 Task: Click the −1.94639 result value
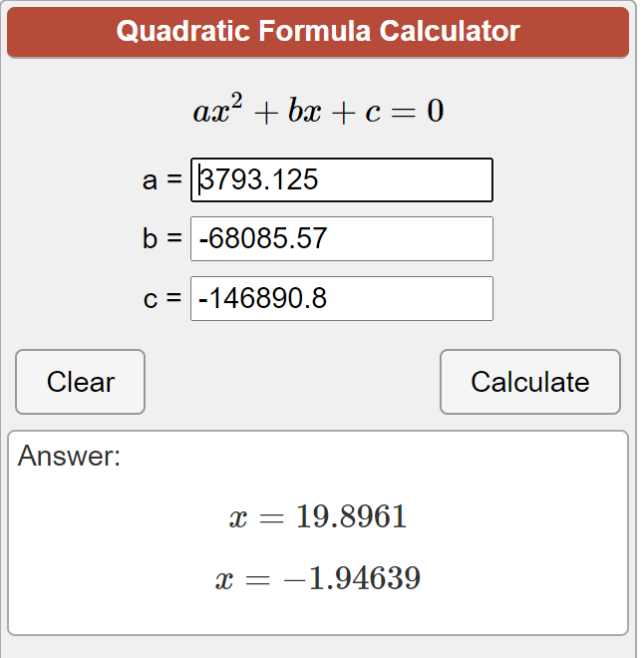click(351, 578)
